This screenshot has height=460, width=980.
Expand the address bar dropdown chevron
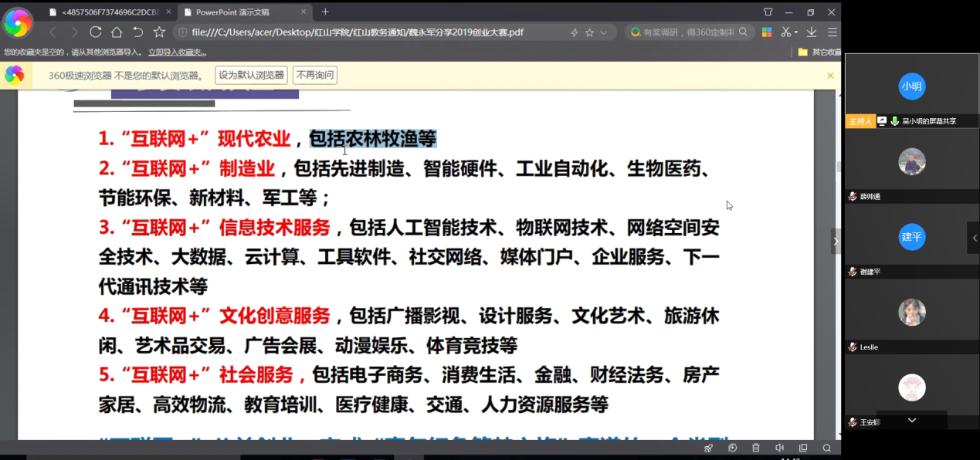pos(604,32)
